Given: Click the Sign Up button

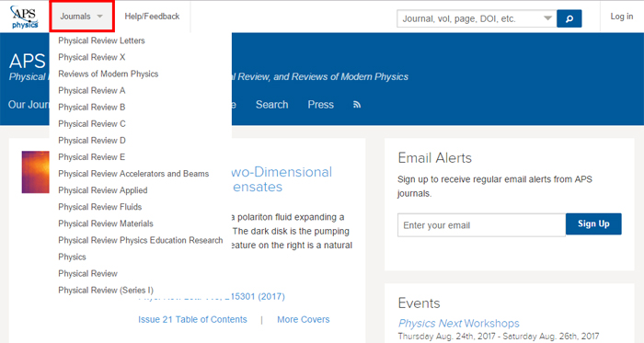Looking at the screenshot, I should coord(593,223).
